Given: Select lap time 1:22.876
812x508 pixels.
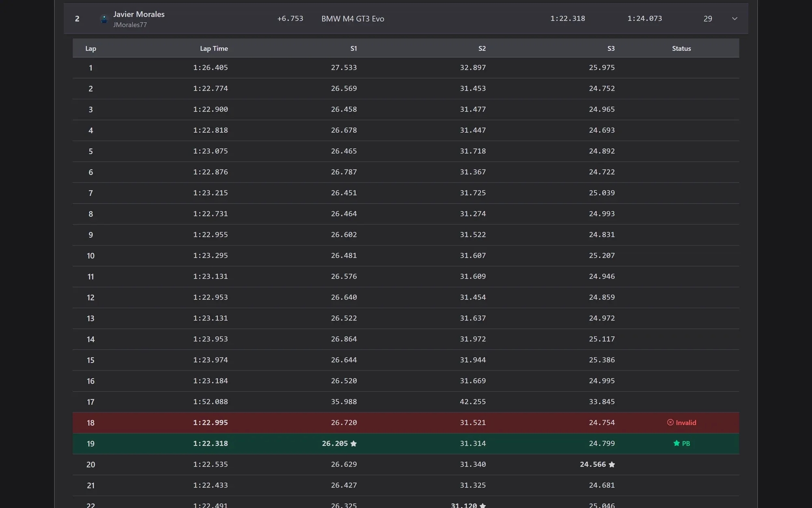Looking at the screenshot, I should (x=210, y=172).
